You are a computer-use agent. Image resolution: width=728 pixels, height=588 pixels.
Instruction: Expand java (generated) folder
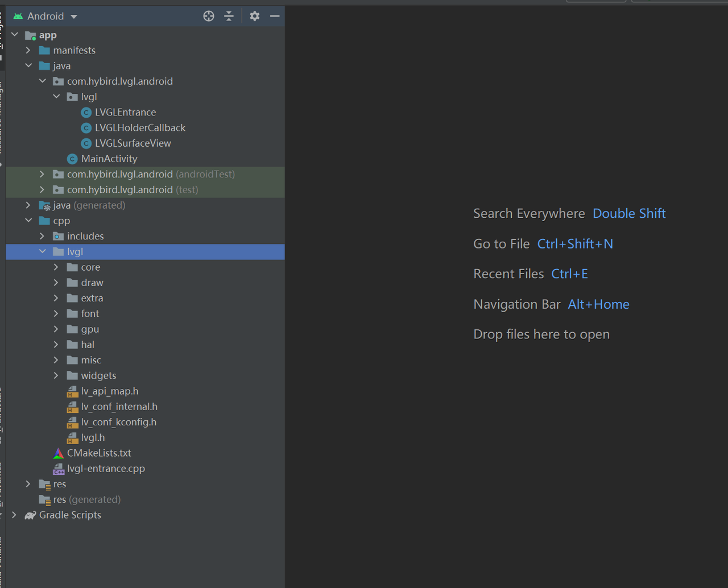pyautogui.click(x=28, y=205)
